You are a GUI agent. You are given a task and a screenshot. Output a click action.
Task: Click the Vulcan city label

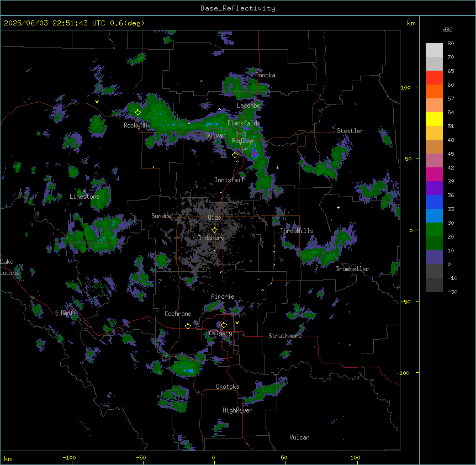[x=300, y=437]
